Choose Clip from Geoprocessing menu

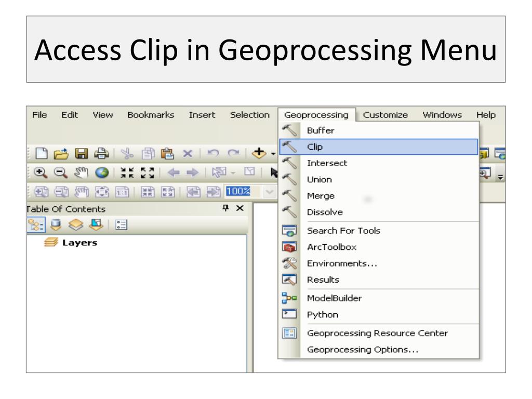click(379, 147)
